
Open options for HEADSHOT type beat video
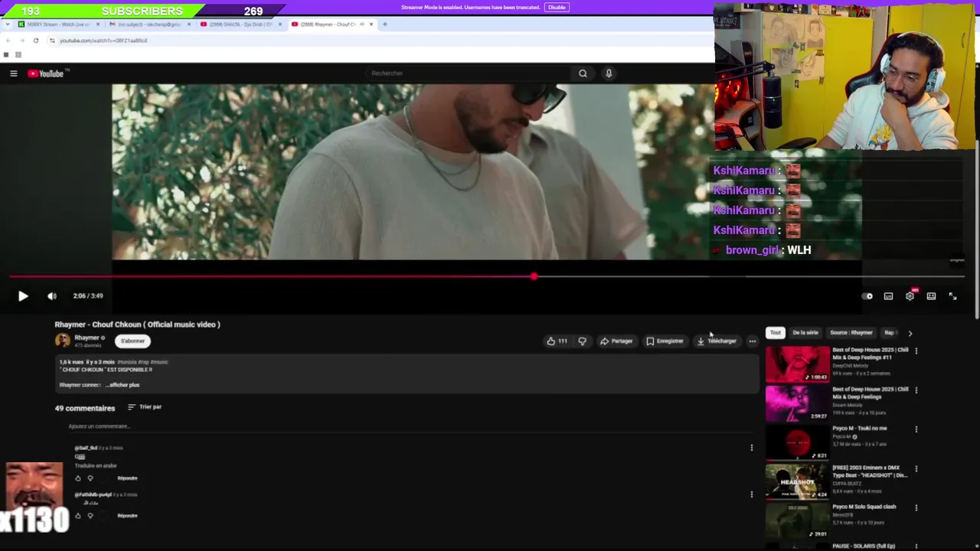point(916,468)
